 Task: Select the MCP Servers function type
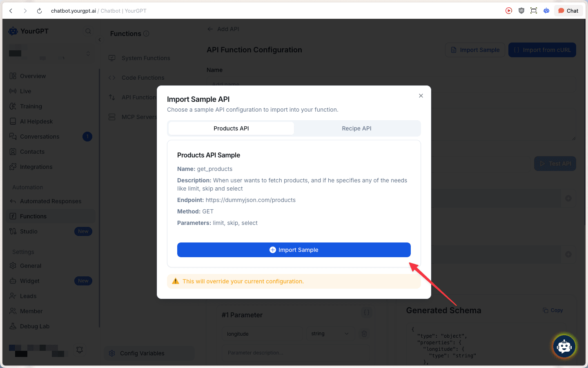coord(139,117)
